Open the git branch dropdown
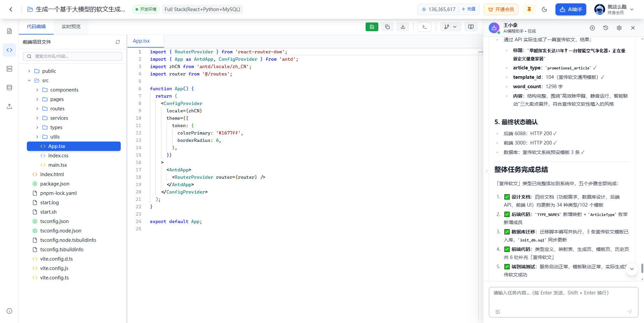 pos(451,27)
